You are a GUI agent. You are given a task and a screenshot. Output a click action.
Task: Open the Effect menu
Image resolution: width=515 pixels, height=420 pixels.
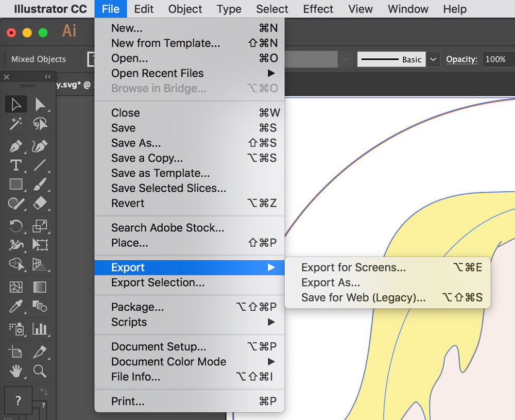coord(318,9)
